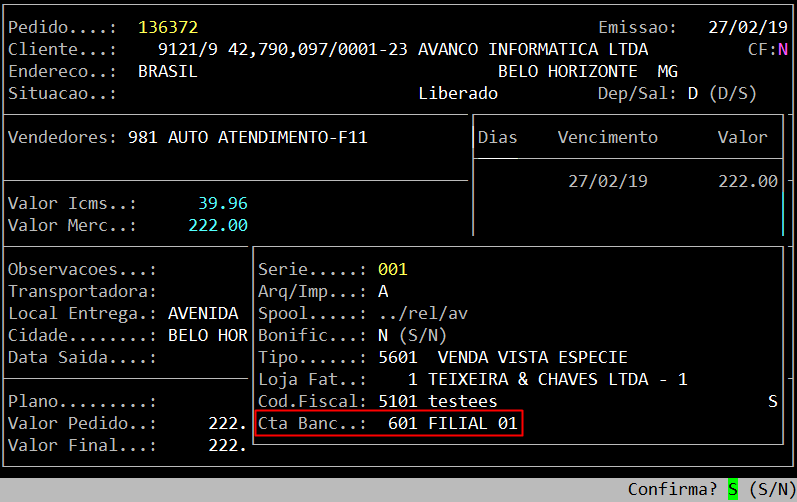Click the Liberado status text

coord(457,94)
